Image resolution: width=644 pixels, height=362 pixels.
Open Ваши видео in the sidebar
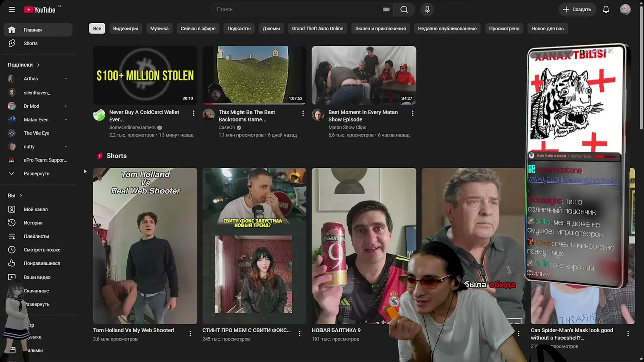click(38, 277)
